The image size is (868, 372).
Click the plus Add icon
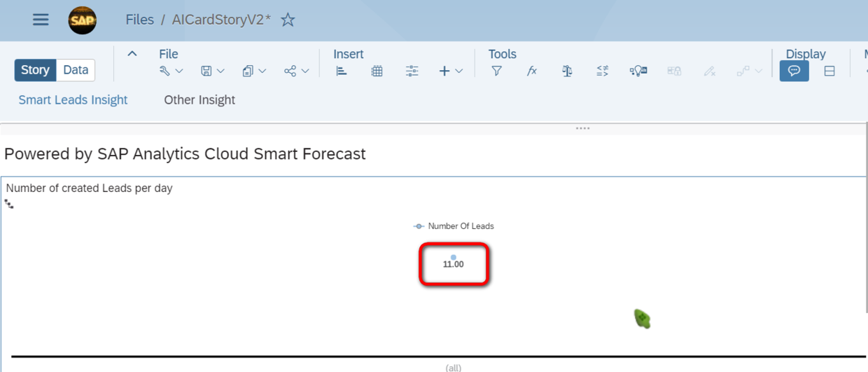click(444, 71)
